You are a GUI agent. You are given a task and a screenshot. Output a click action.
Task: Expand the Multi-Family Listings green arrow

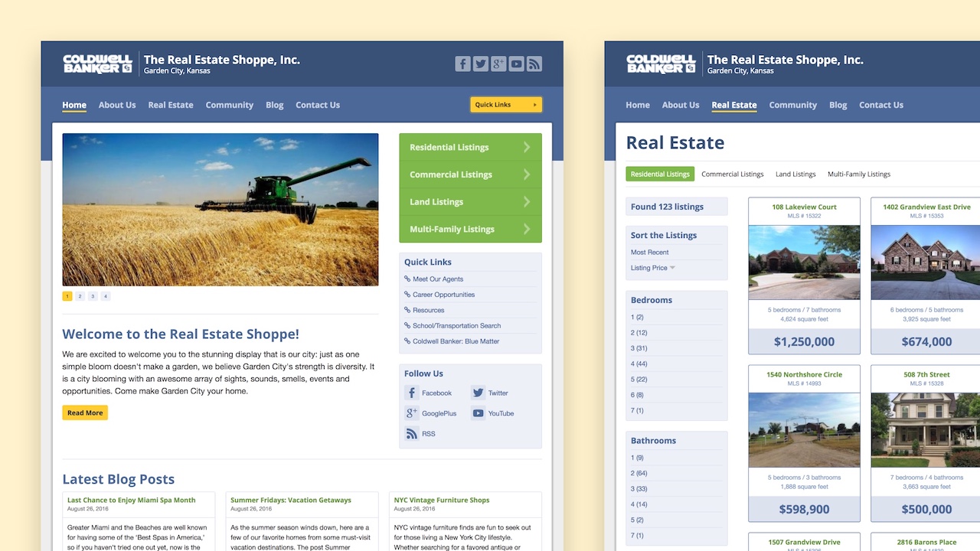(x=527, y=229)
